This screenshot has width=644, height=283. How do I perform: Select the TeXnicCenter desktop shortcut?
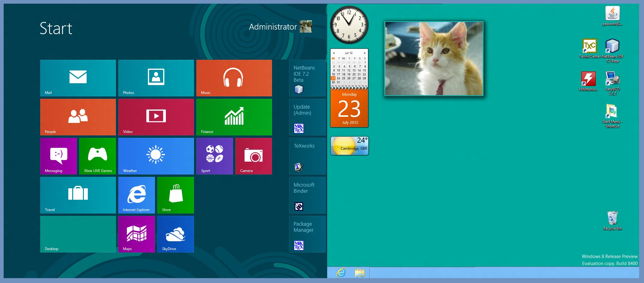(589, 48)
